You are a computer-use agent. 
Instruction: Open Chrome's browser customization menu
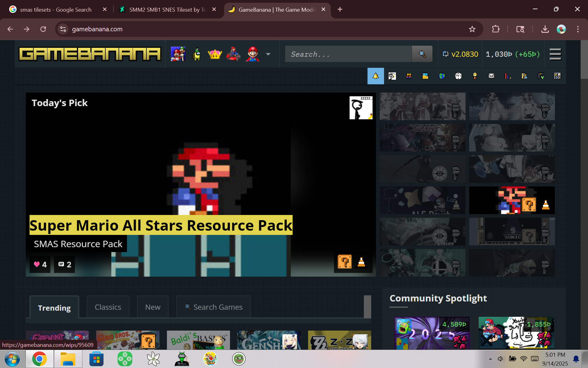pos(578,29)
